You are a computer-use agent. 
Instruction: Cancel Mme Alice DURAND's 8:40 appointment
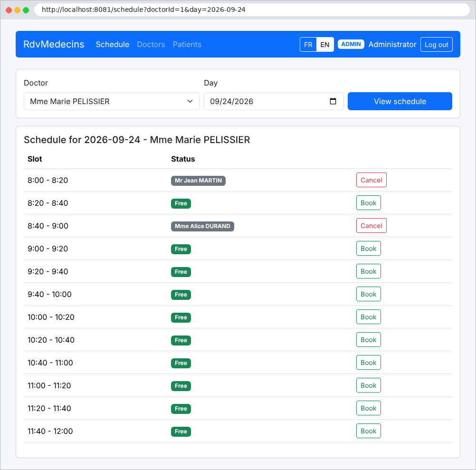point(371,226)
